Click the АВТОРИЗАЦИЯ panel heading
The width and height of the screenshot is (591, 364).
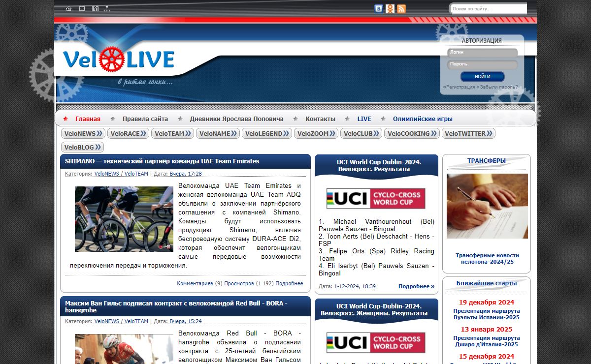point(482,41)
